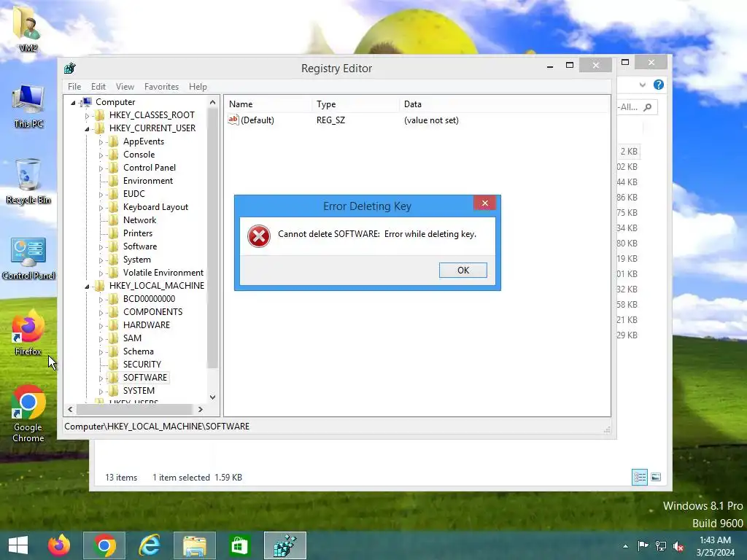Expand the SOFTWARE key arrow under HKEY_LOCAL_MACHINE
This screenshot has width=747, height=560.
(101, 378)
